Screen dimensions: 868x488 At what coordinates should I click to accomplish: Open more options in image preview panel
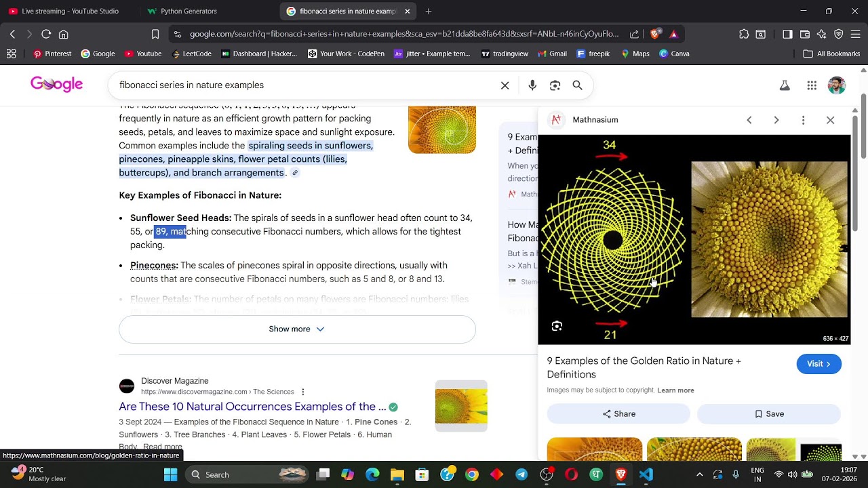[x=804, y=120]
